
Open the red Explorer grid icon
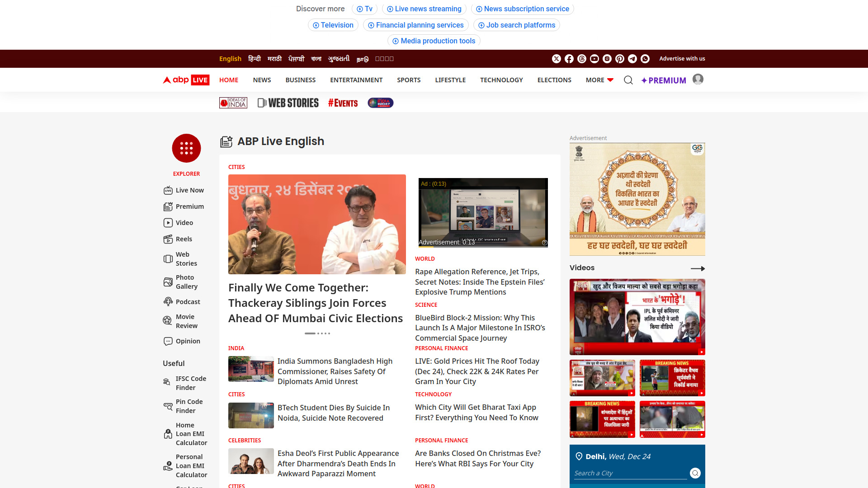point(186,148)
